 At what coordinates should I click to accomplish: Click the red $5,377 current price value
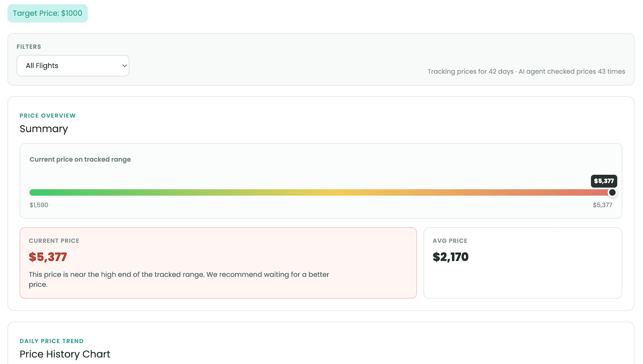point(48,257)
